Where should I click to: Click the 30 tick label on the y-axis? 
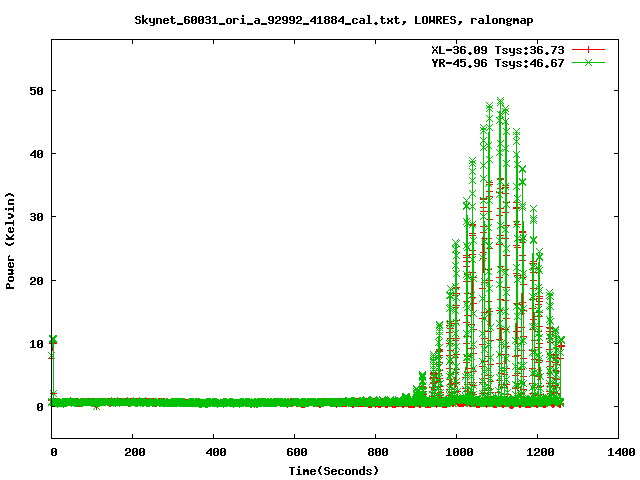coord(35,217)
